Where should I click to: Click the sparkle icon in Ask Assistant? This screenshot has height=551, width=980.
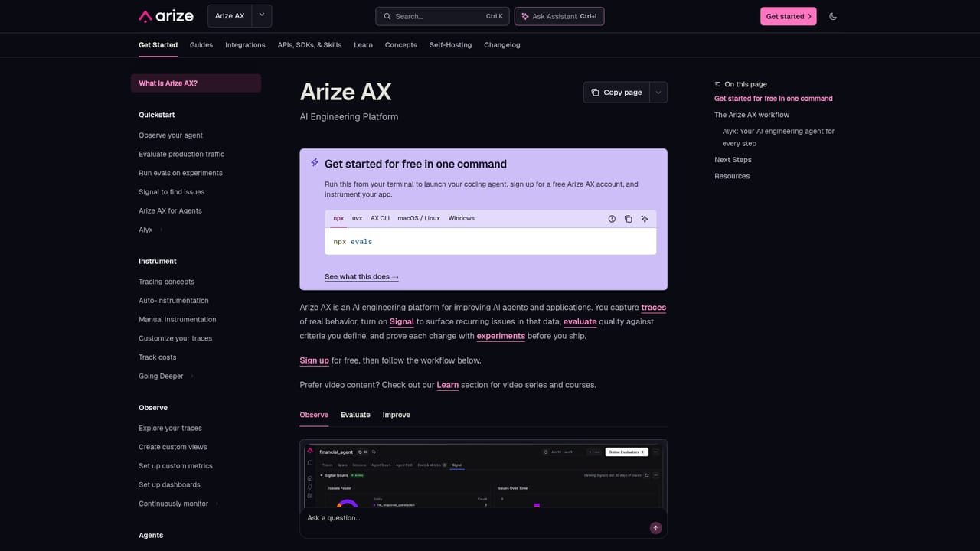(524, 16)
